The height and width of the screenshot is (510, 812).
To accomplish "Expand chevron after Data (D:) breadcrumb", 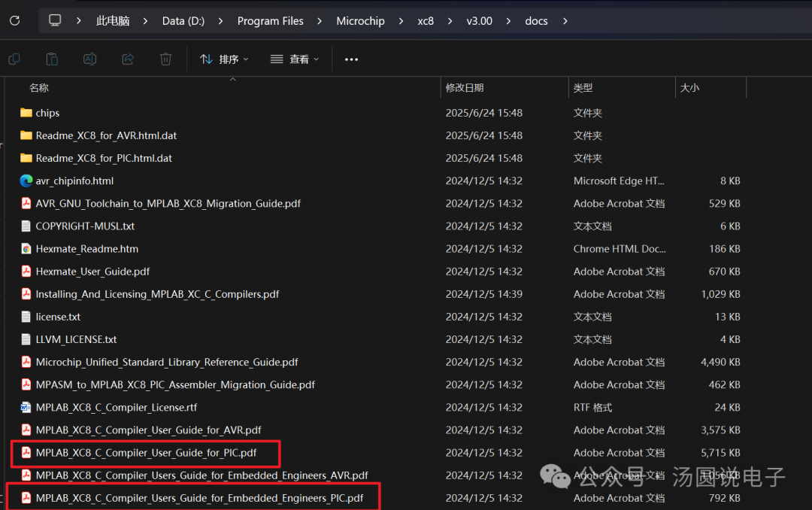I will [221, 21].
